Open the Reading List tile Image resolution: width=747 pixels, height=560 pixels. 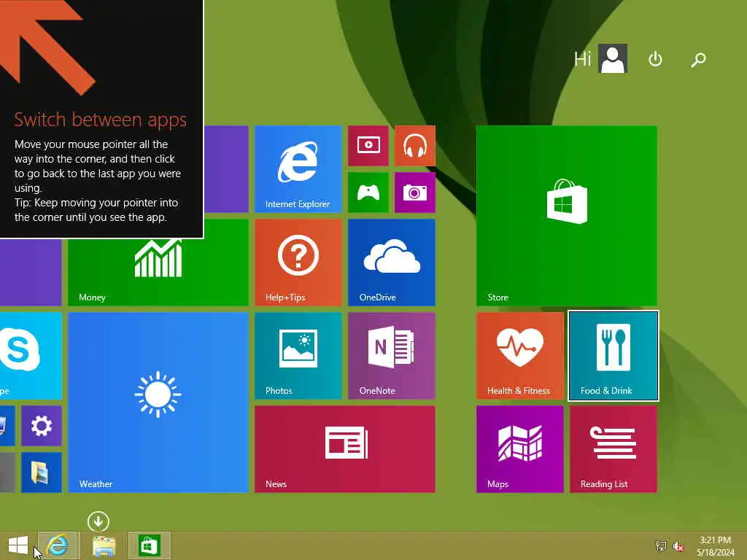(614, 449)
